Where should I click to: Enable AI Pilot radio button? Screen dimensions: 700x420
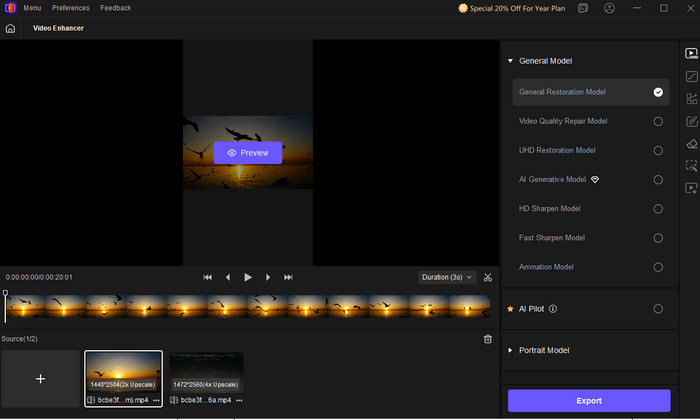click(x=658, y=309)
